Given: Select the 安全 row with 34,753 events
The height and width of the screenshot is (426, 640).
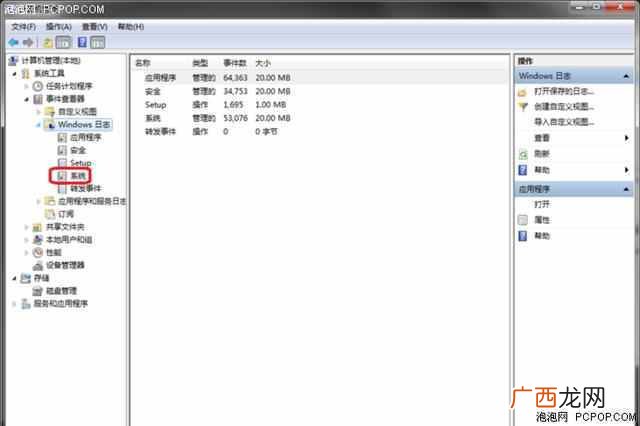Looking at the screenshot, I should (320, 91).
